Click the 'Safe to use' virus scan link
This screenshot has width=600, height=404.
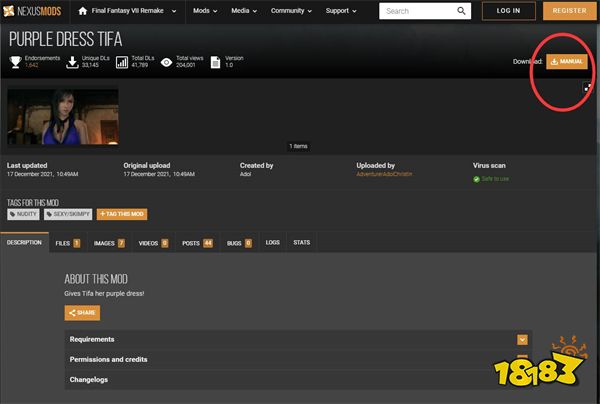[495, 179]
